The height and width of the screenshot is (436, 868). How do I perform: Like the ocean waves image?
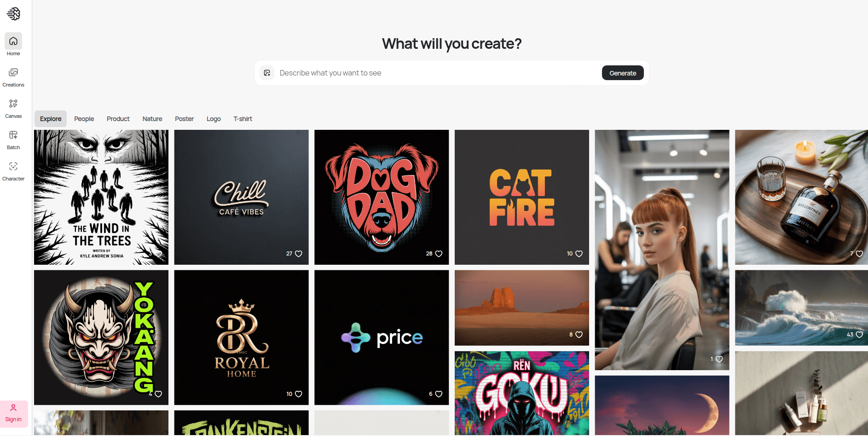point(859,335)
